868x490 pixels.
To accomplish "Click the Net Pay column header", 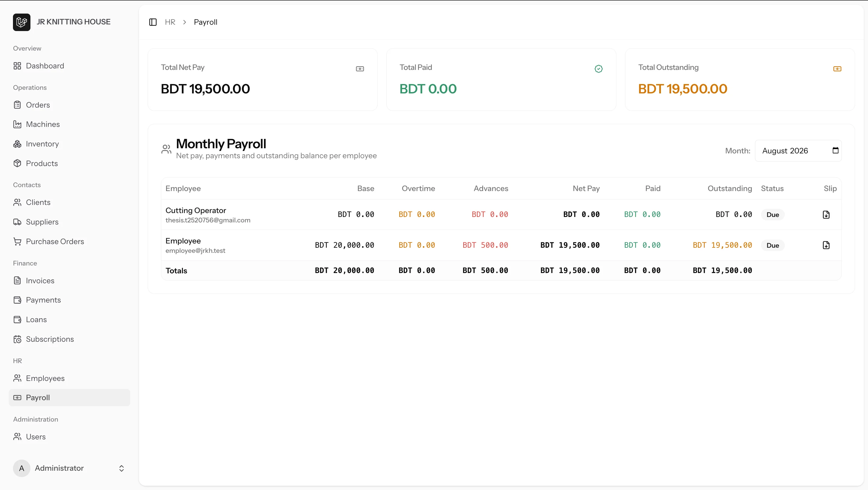I will pos(586,188).
